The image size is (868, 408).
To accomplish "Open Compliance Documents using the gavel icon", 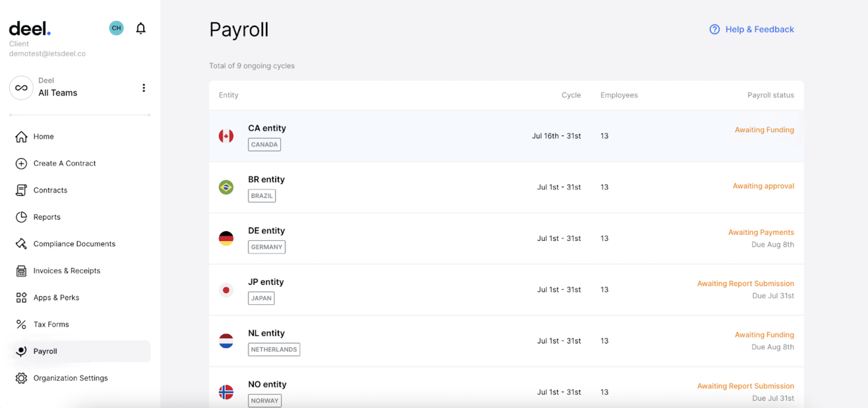I will 21,243.
